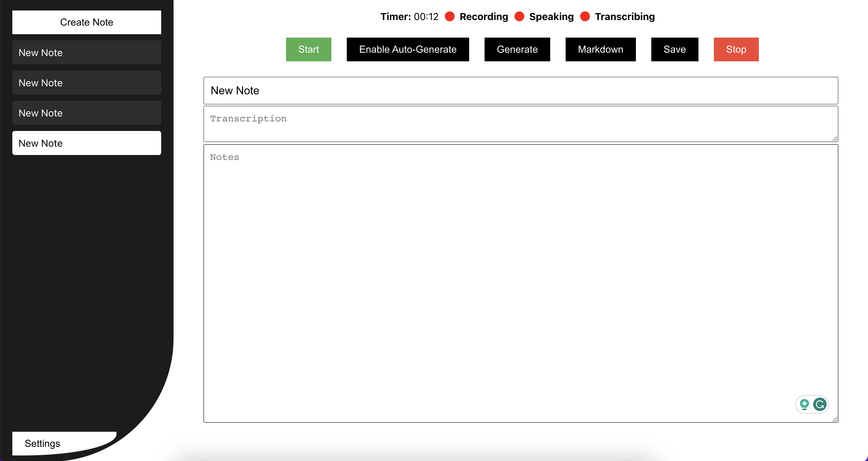The height and width of the screenshot is (461, 868).
Task: Click the Start recording button
Action: coord(309,49)
